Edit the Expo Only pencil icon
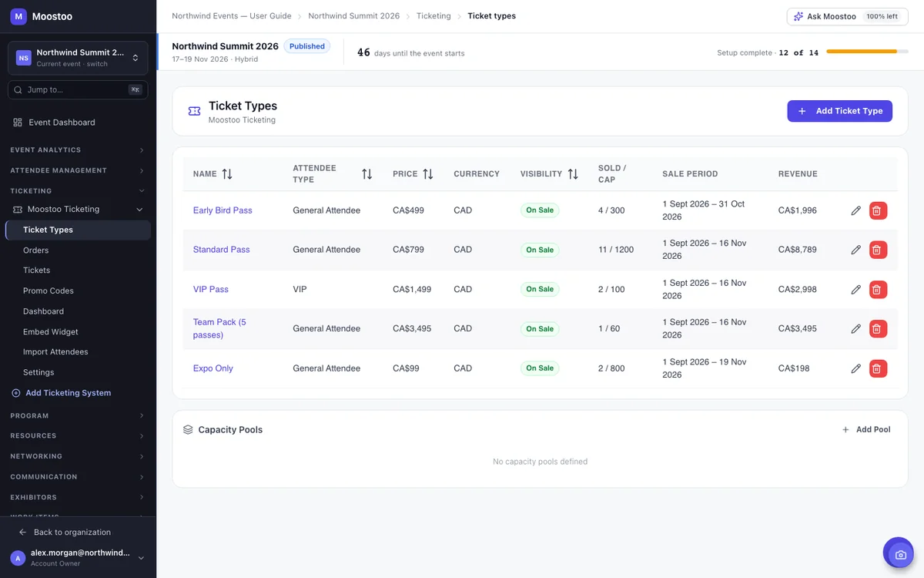The height and width of the screenshot is (578, 924). 855,368
